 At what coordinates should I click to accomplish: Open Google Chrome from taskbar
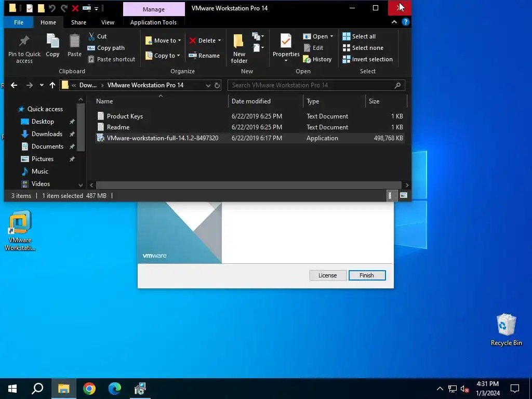point(89,389)
